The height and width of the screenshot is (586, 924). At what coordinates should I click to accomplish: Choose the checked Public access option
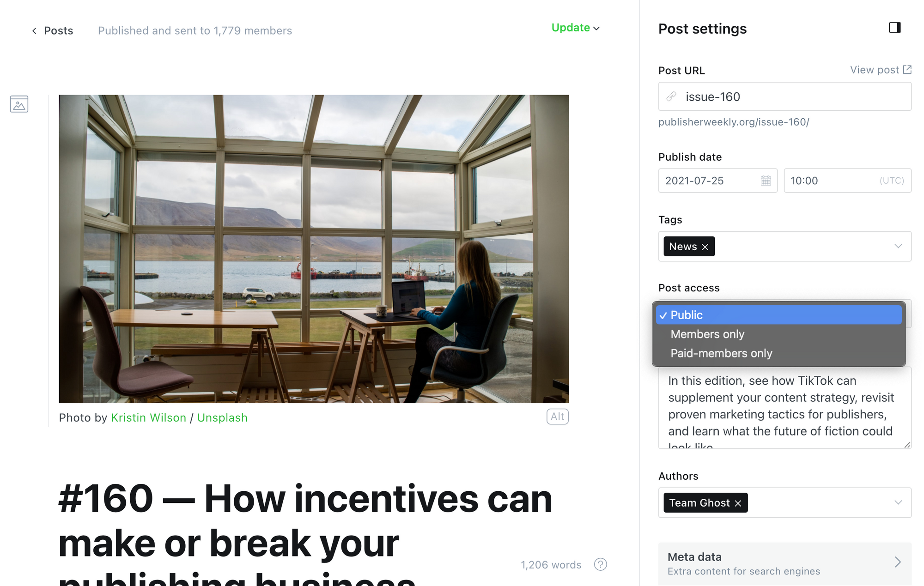778,315
